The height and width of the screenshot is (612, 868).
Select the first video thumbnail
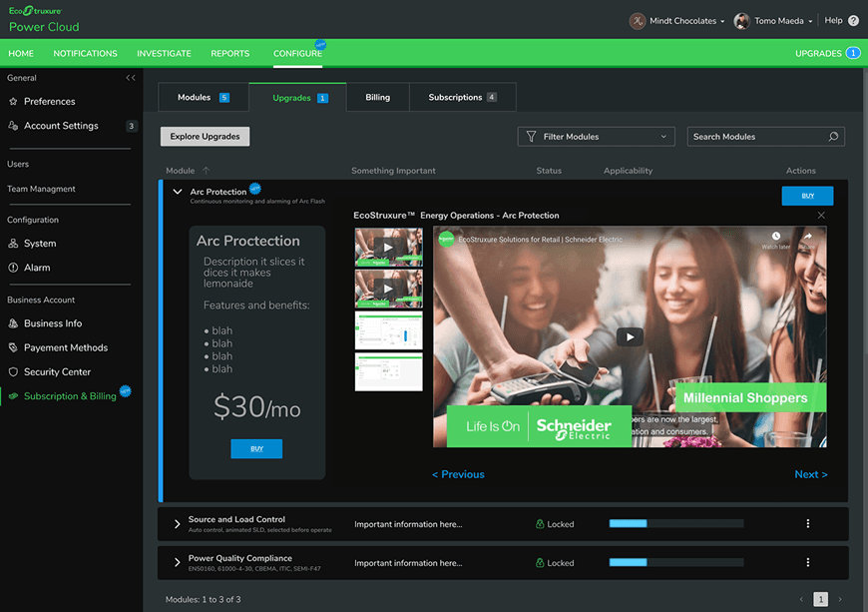pos(389,247)
